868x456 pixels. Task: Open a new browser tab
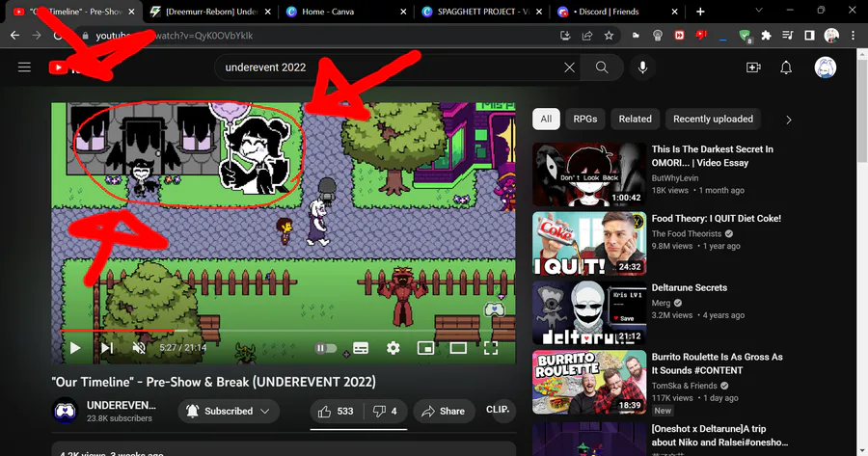[700, 12]
